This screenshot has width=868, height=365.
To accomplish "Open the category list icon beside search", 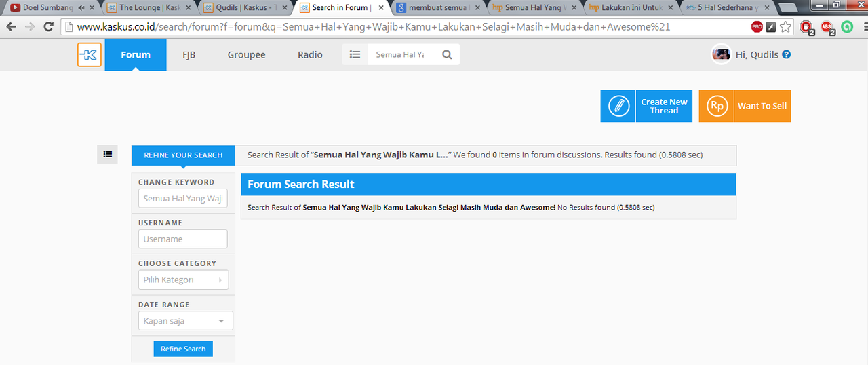I will coord(355,55).
